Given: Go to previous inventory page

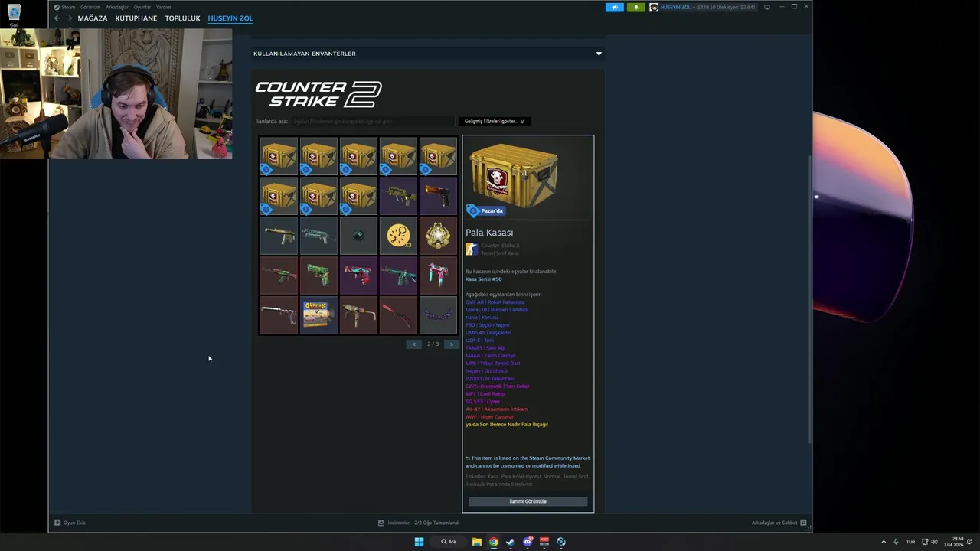Looking at the screenshot, I should coord(414,344).
